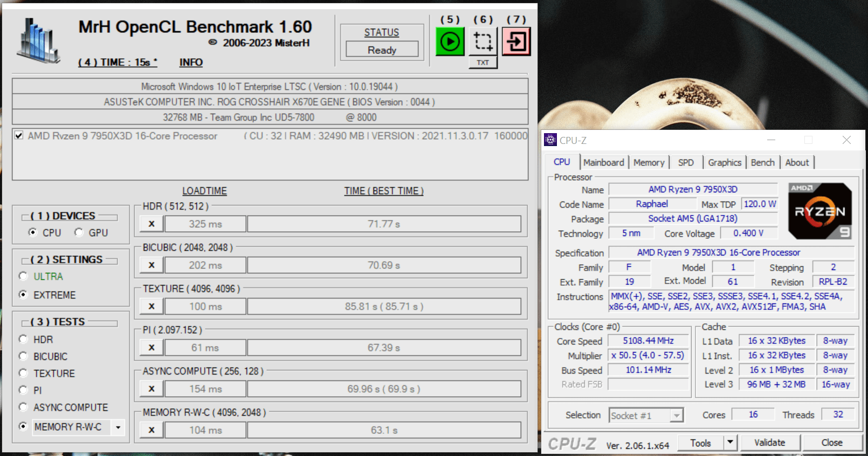868x456 pixels.
Task: Switch to the Memory tab in CPU-Z
Action: (x=649, y=162)
